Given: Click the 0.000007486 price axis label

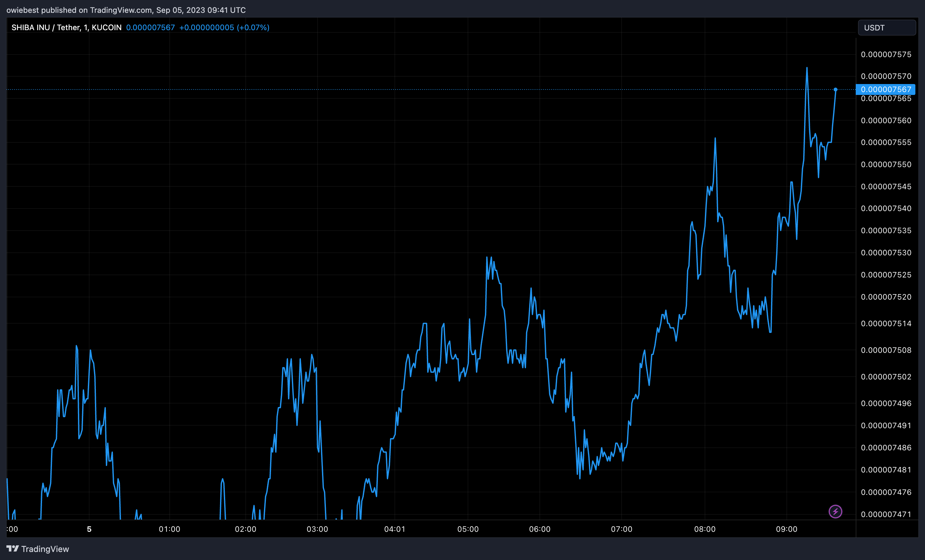Looking at the screenshot, I should click(886, 447).
